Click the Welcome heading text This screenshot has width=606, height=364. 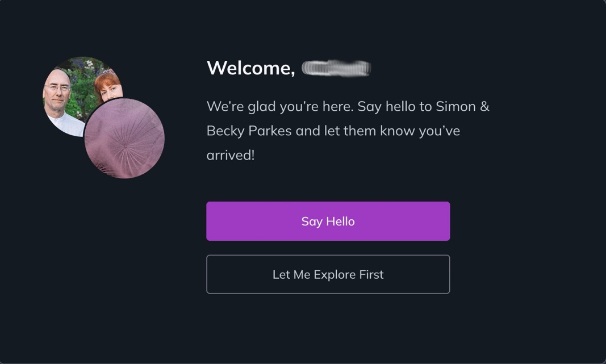click(x=251, y=68)
